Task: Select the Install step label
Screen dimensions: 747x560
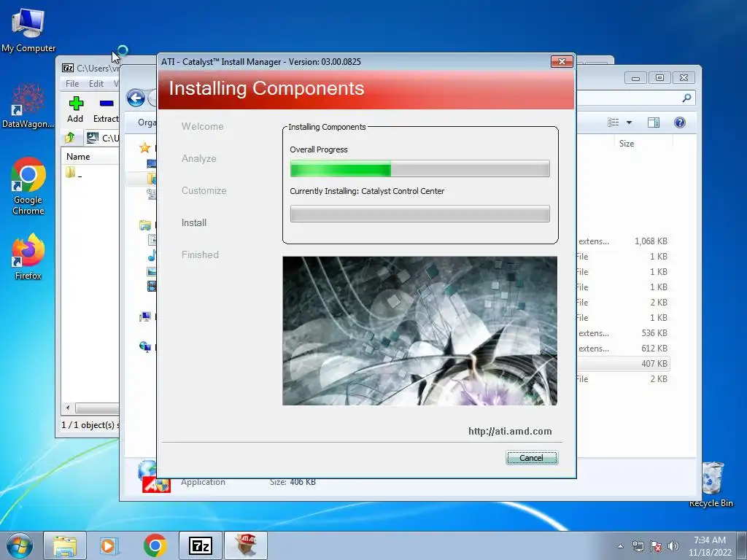Action: [194, 222]
